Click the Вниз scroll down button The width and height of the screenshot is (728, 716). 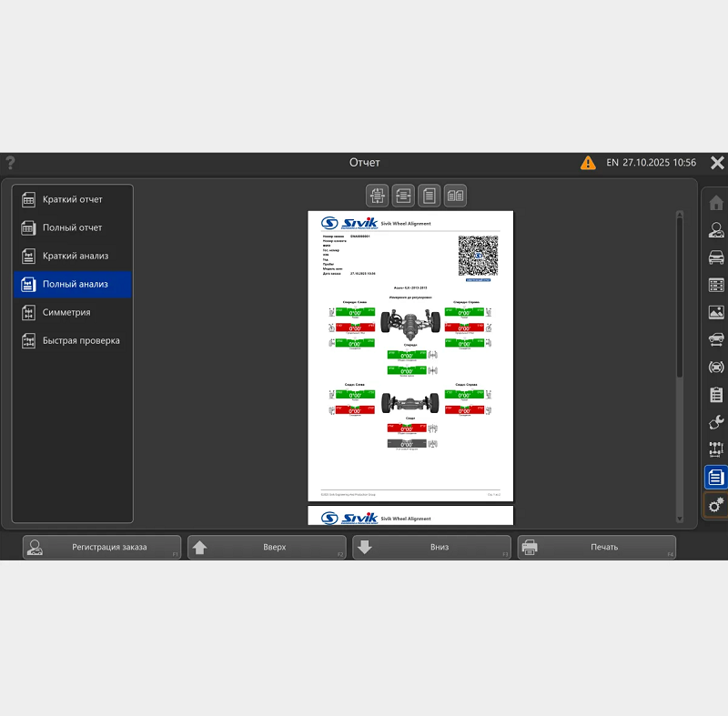[x=431, y=548]
